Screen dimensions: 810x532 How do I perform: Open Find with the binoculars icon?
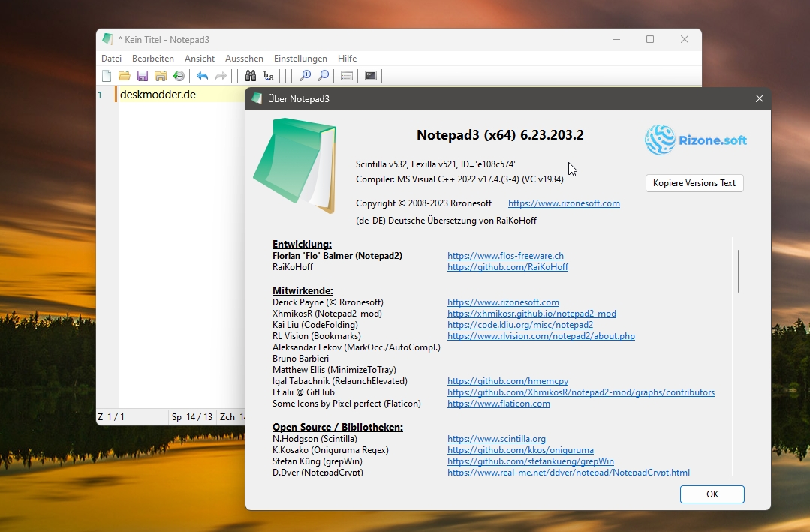pyautogui.click(x=251, y=76)
